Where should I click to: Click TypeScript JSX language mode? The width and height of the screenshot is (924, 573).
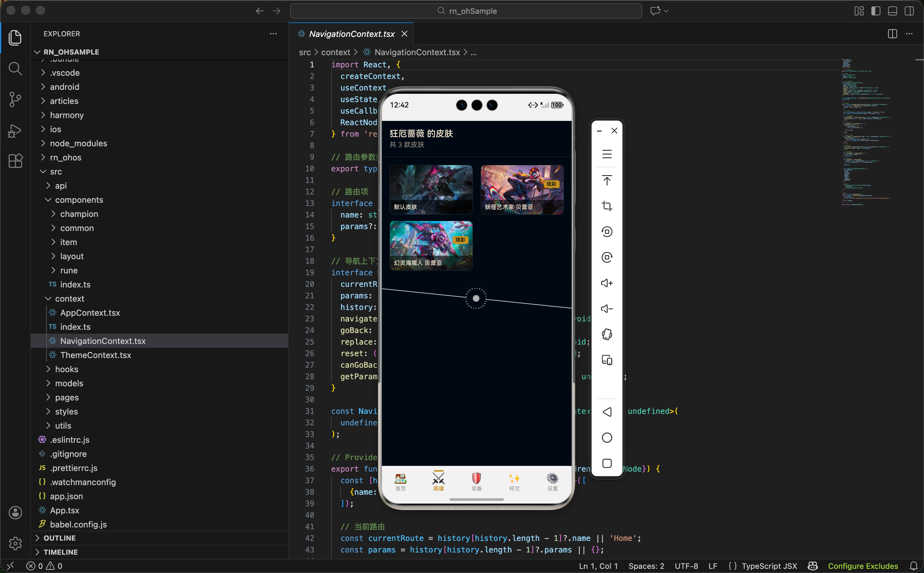pos(769,566)
